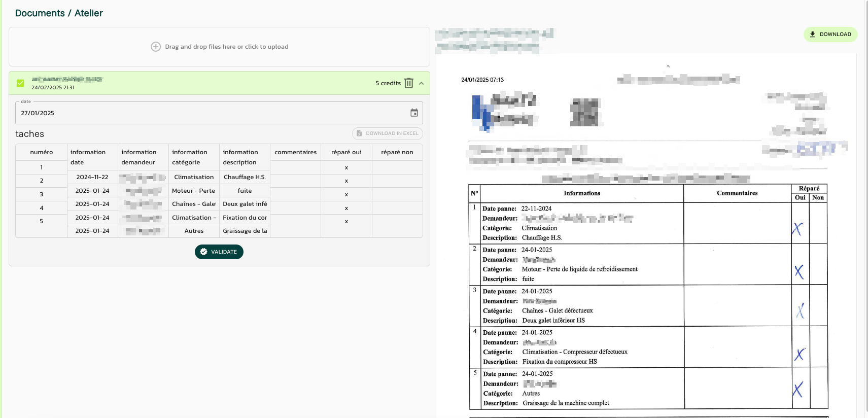The width and height of the screenshot is (868, 418).
Task: Click Download in Excel button
Action: [x=387, y=133]
